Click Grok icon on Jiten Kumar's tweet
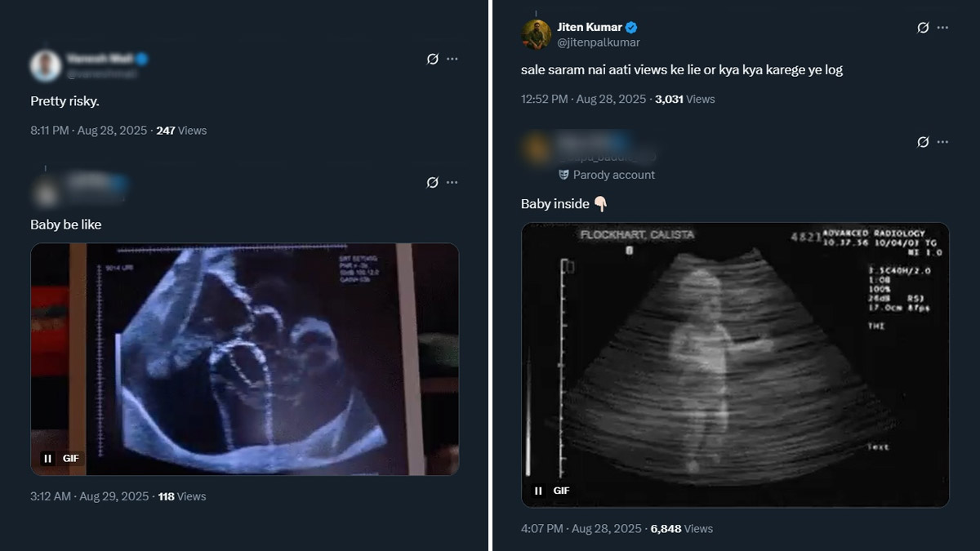The width and height of the screenshot is (980, 551). 923,27
